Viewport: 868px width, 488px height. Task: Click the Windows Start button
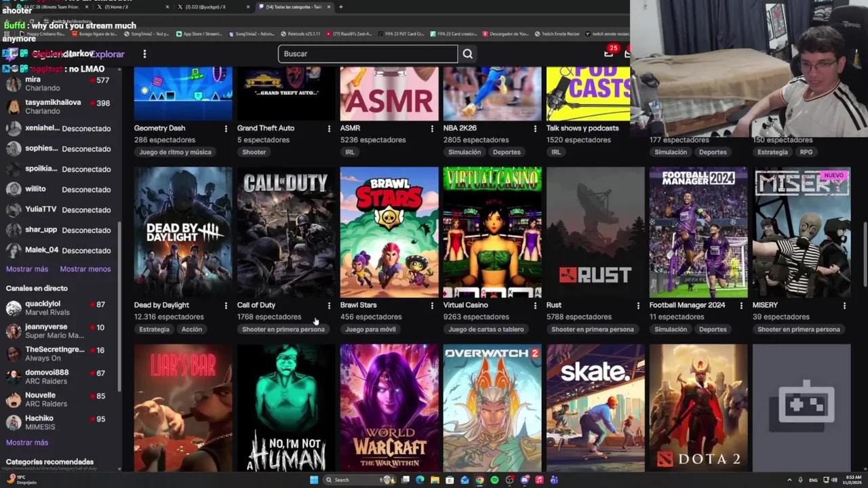pos(313,479)
